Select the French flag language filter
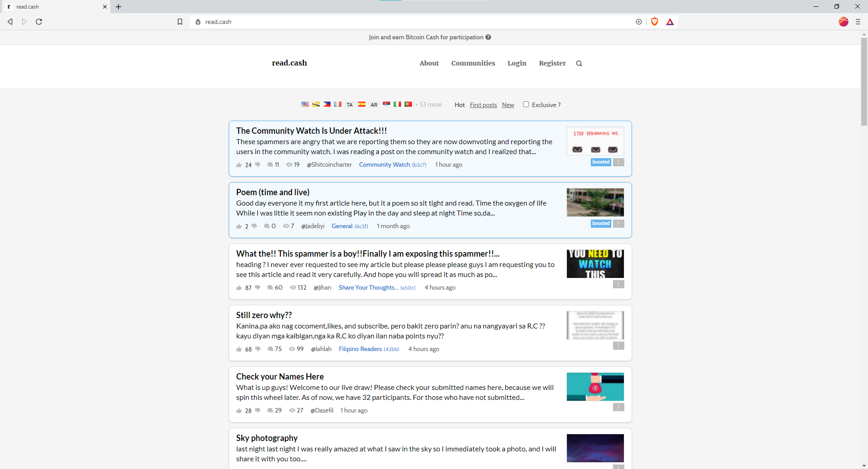Screen dimensions: 868x469 tap(338, 104)
